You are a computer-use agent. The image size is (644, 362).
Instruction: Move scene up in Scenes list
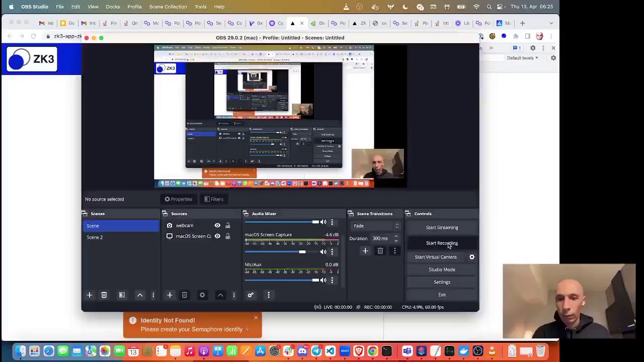(x=140, y=295)
